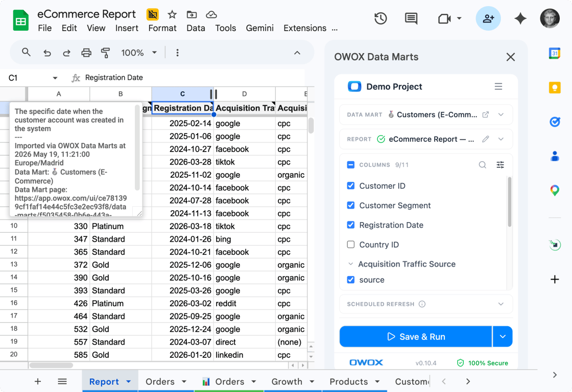Open Google Tasks side panel icon
Screen dimensions: 572x392
555,122
